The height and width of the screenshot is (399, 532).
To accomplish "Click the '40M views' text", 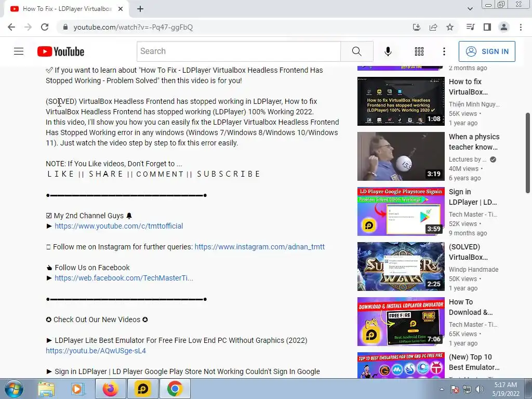I will point(463,169).
